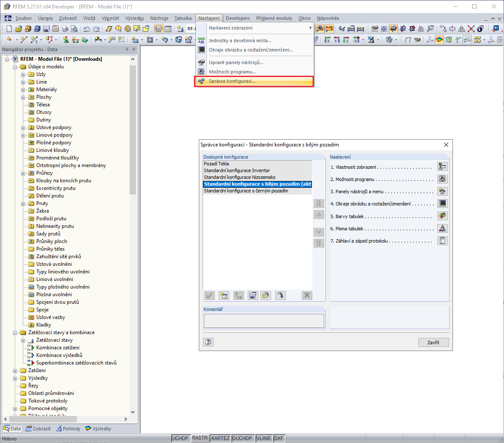Click the Save floppy disk icon in toolbar

[x=46, y=29]
